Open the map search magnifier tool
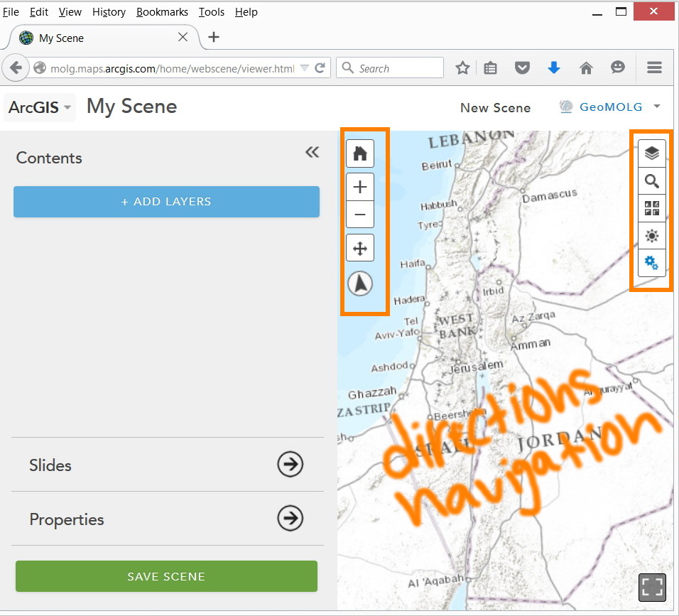Viewport: 679px width, 616px height. 652,180
